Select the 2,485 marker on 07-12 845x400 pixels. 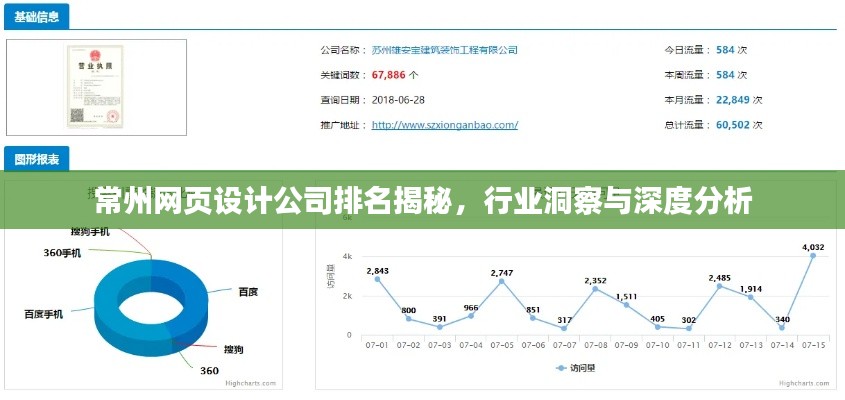tap(720, 286)
